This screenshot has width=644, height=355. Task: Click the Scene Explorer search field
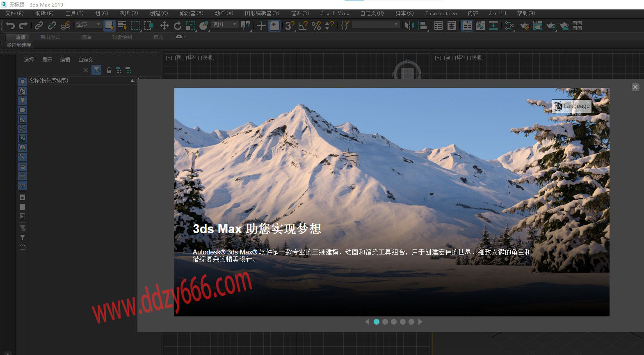pos(50,70)
